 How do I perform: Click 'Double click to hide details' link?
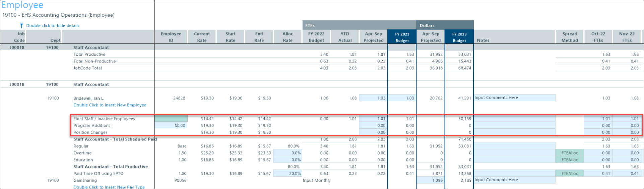[x=53, y=25]
